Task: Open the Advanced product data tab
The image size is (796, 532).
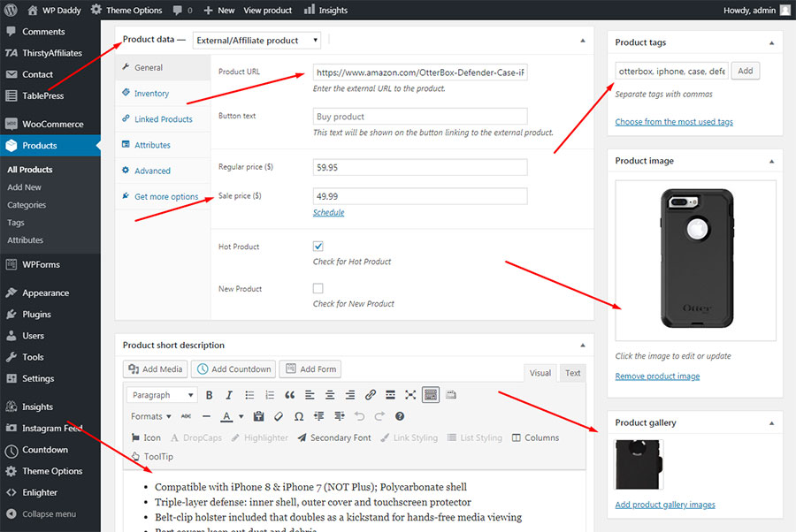Action: click(163, 171)
